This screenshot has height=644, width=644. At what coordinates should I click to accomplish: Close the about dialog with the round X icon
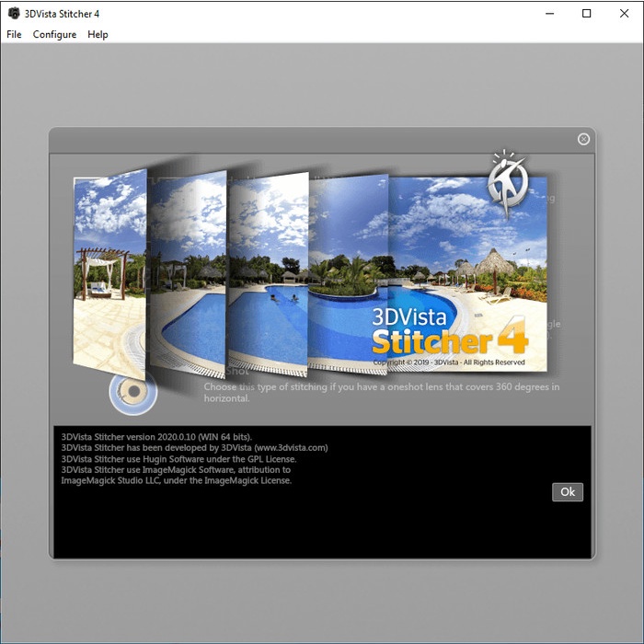point(583,139)
